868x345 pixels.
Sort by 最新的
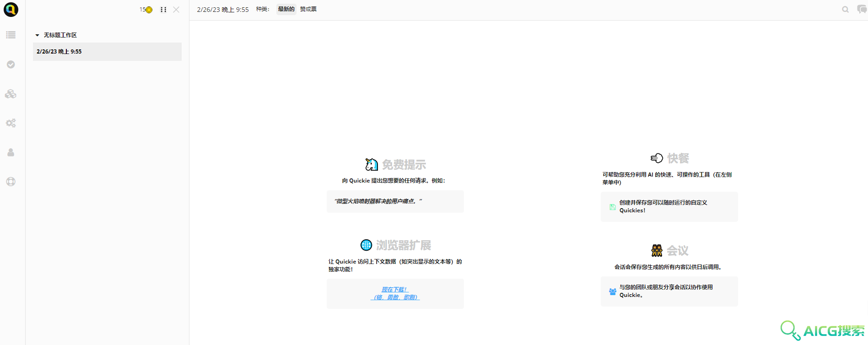point(286,9)
